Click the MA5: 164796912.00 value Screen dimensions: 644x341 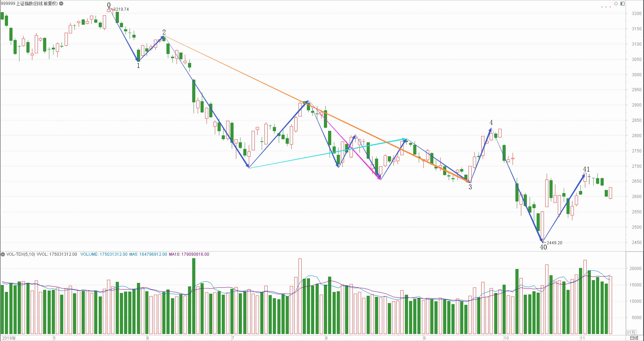click(x=148, y=254)
